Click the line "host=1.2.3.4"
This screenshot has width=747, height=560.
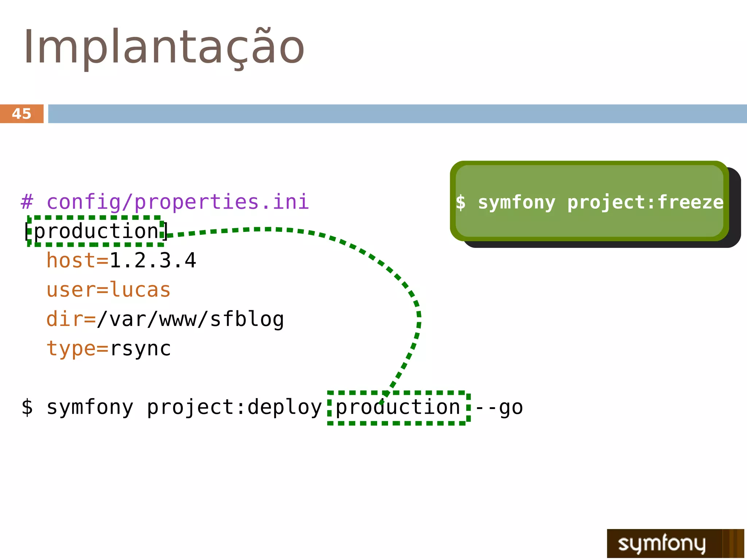(x=121, y=260)
